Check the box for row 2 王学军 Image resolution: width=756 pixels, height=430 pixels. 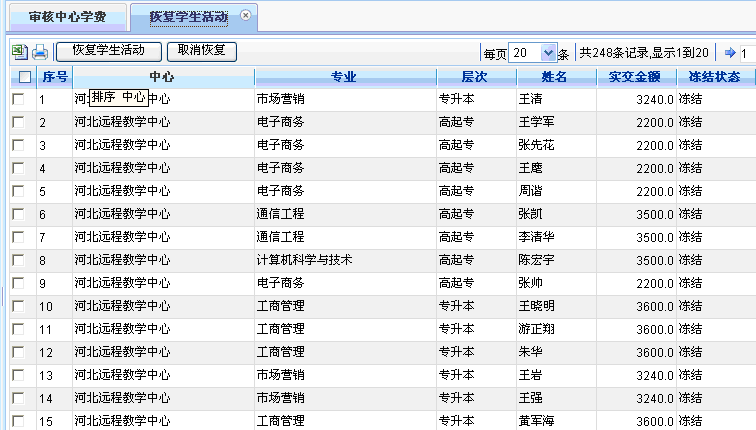pos(18,122)
